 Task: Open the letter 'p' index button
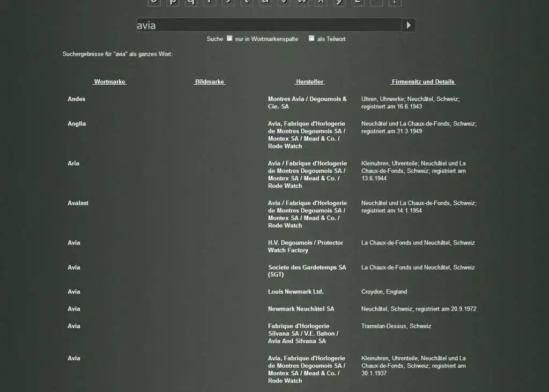point(173,2)
